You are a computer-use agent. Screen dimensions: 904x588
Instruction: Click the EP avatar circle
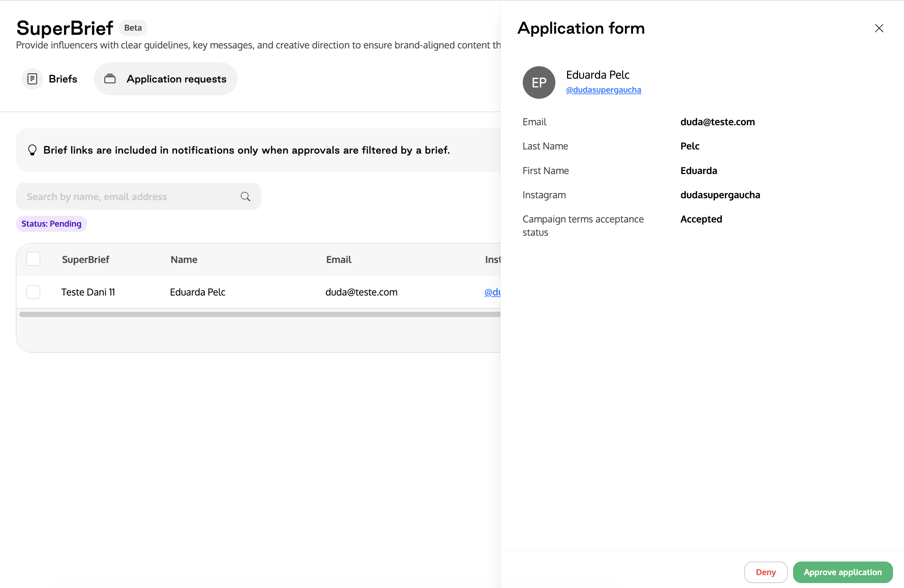539,82
